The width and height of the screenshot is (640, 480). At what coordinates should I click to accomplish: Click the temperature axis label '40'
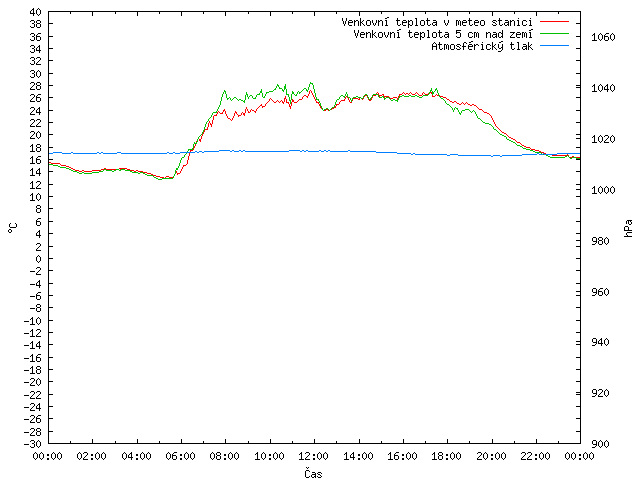(36, 12)
